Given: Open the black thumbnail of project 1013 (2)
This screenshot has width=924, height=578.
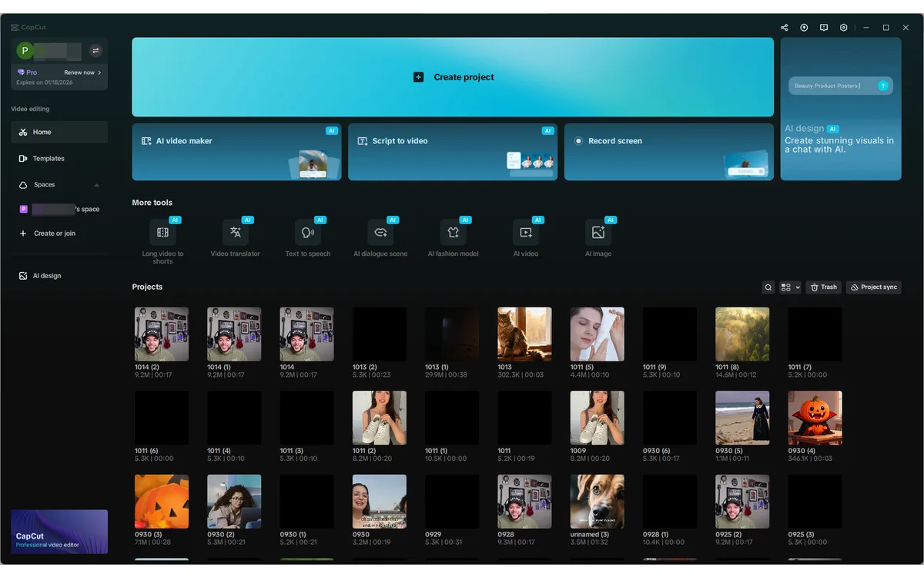Looking at the screenshot, I should (x=380, y=334).
